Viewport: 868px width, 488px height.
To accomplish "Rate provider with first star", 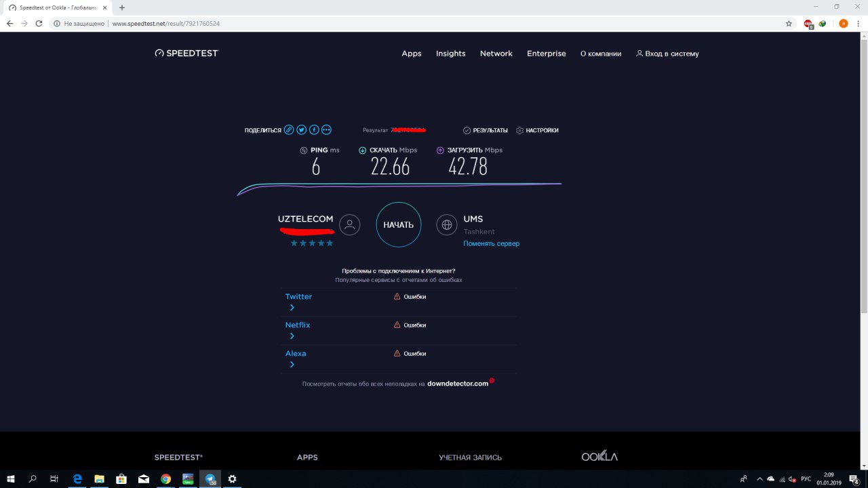I will pos(294,243).
